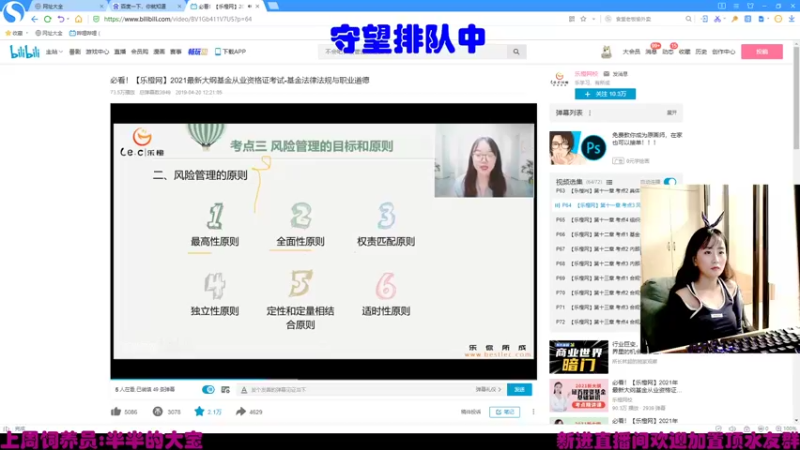Follow the uploader with 关注 button
The height and width of the screenshot is (450, 800).
605,94
